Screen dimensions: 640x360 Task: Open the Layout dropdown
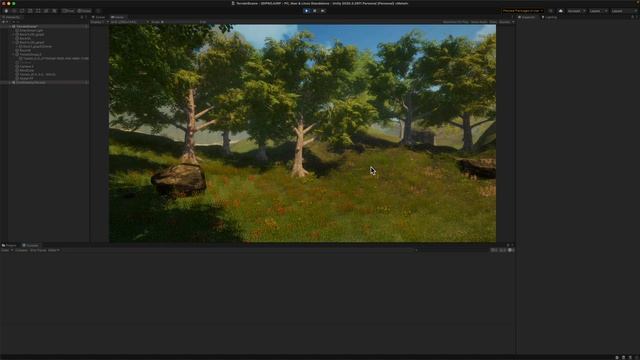[x=623, y=11]
